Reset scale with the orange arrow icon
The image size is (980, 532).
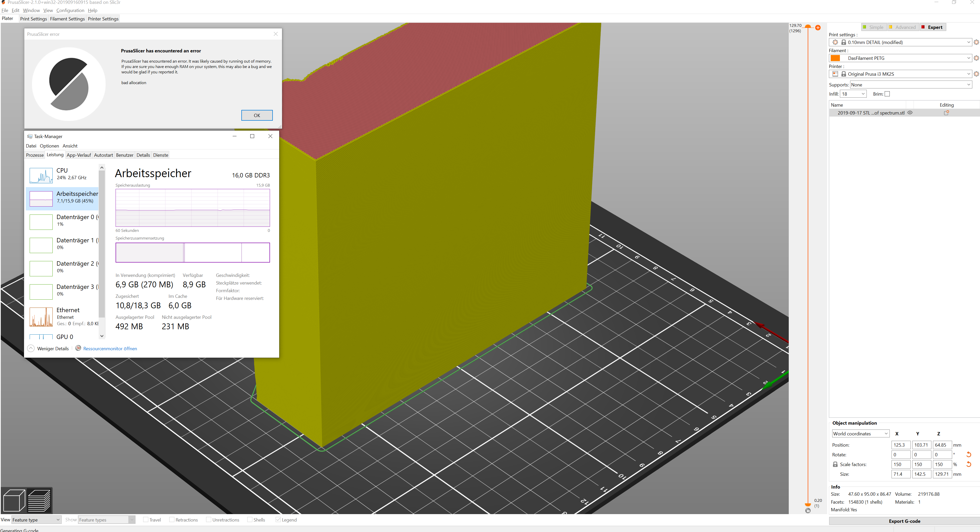(x=969, y=464)
